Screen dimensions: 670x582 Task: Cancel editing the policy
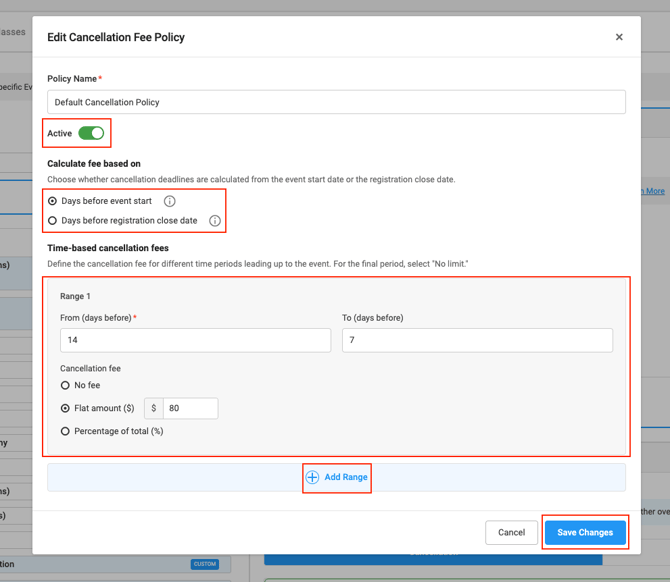pos(511,532)
